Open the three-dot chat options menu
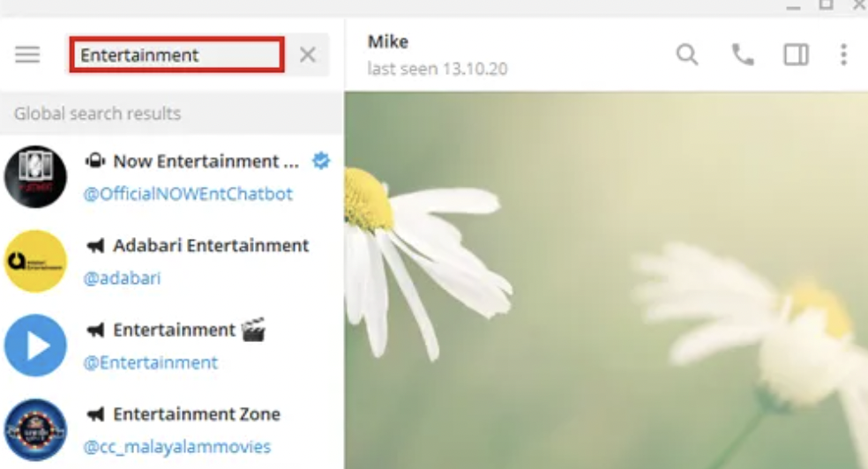 pos(843,55)
